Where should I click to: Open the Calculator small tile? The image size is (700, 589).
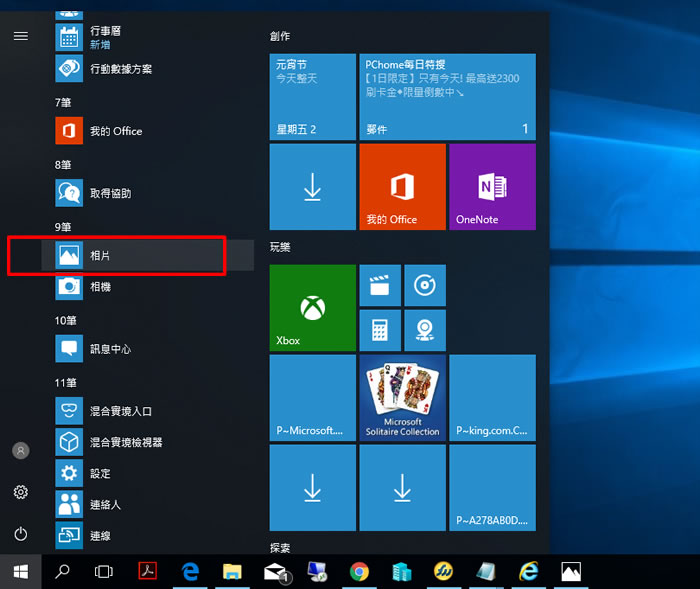point(379,329)
